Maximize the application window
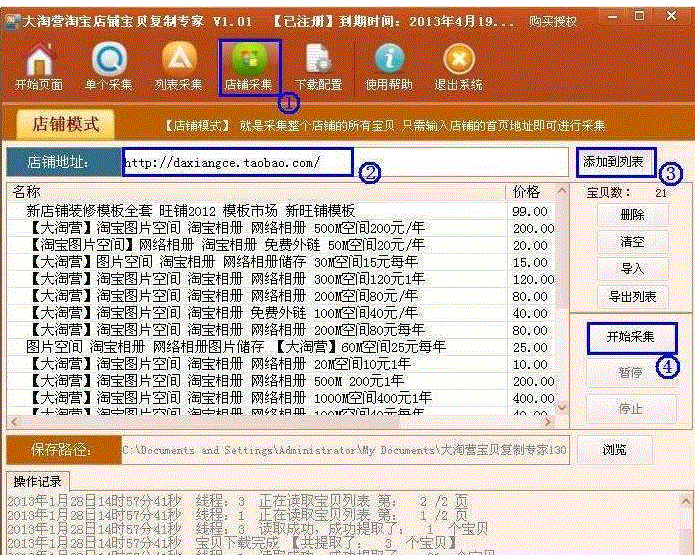This screenshot has height=555, width=695. pyautogui.click(x=639, y=17)
